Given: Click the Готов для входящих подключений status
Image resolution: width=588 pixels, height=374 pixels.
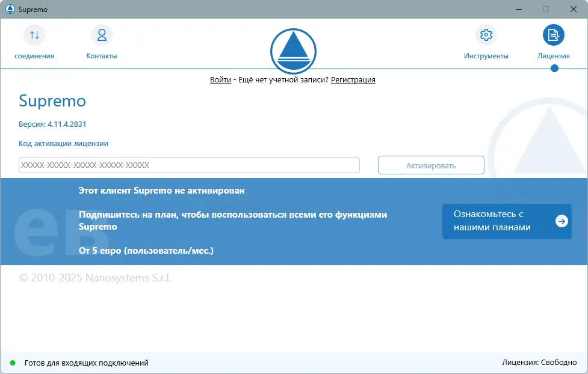Looking at the screenshot, I should 87,363.
